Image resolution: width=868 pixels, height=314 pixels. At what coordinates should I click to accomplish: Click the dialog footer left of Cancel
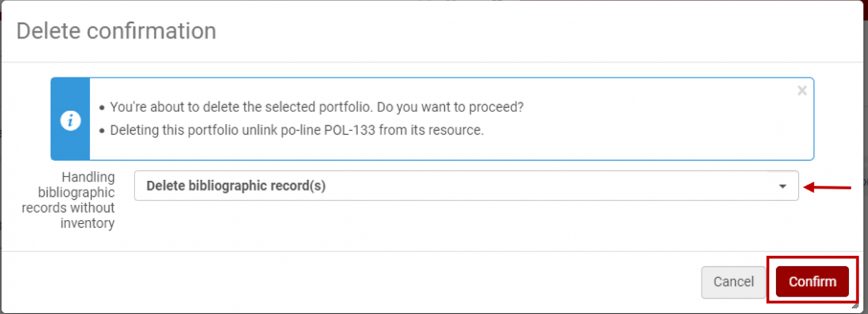click(x=362, y=282)
